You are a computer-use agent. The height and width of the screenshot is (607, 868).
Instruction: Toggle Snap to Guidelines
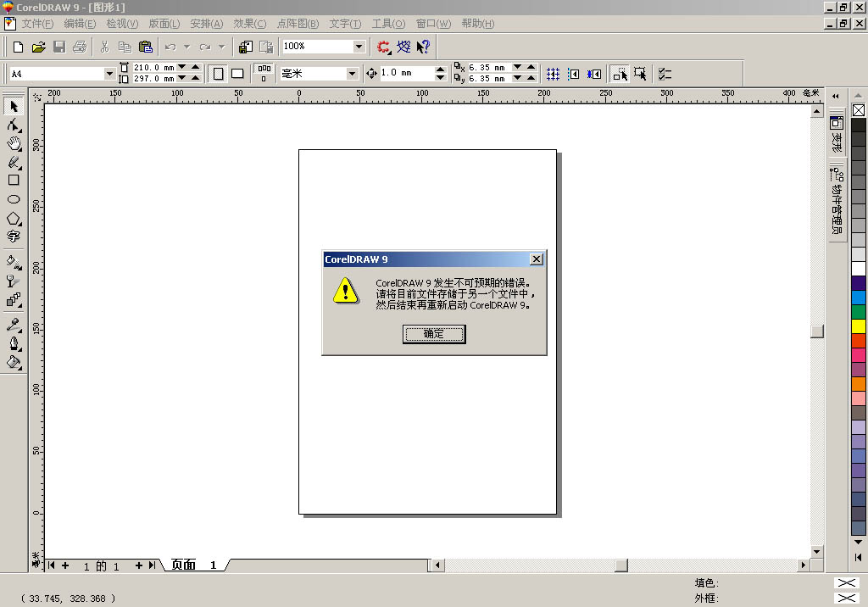click(x=574, y=74)
